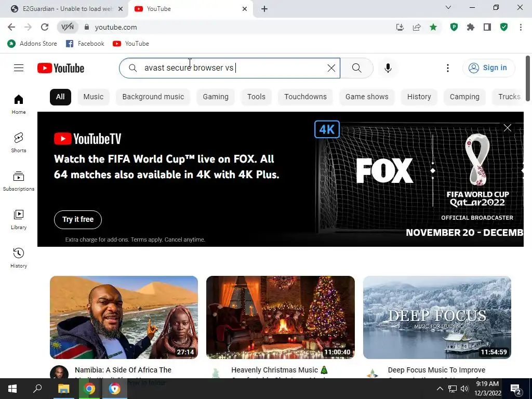
Task: Open Google Chrome from the taskbar
Action: 89,389
